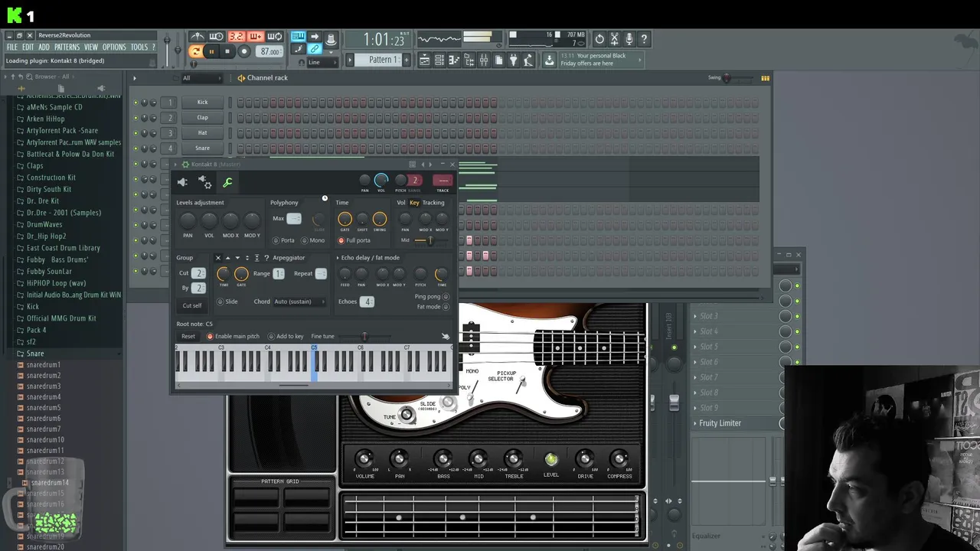
Task: Open the Playlist view icon
Action: click(x=424, y=60)
